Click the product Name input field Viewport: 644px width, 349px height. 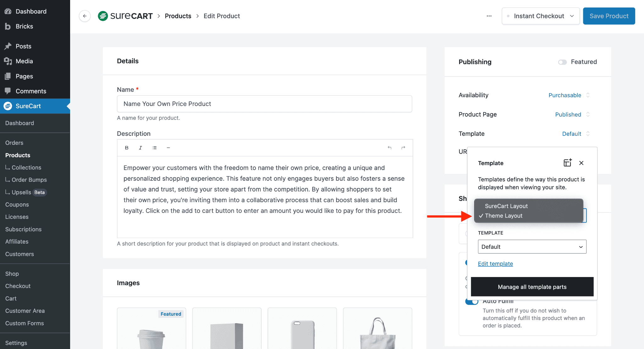pos(264,104)
